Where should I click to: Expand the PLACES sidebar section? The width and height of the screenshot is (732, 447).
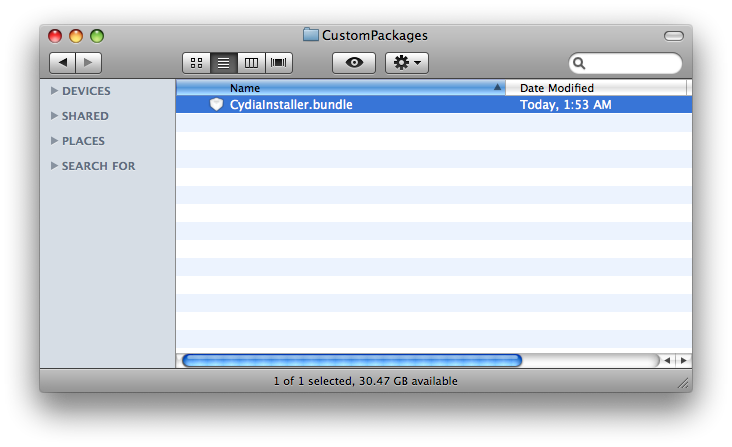point(54,141)
